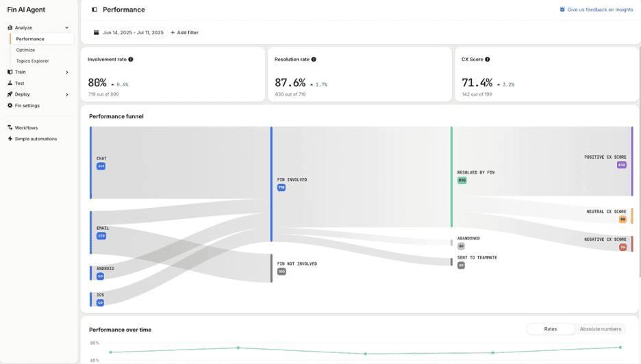Click the Workflows icon in sidebar
This screenshot has height=364, width=641.
click(x=10, y=128)
